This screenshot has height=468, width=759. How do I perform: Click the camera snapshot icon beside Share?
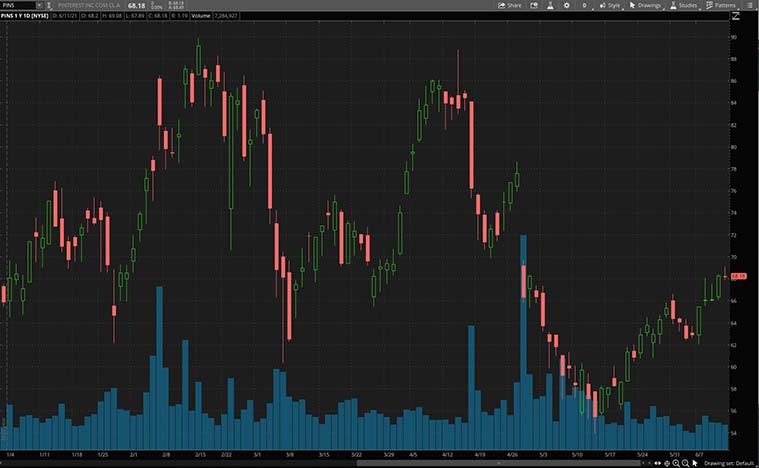pos(532,5)
